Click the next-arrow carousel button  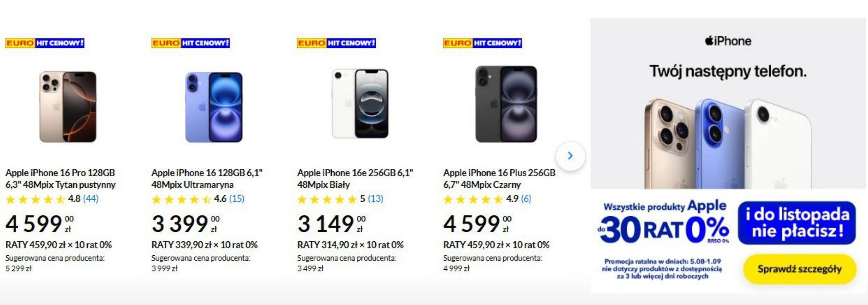[x=570, y=156]
